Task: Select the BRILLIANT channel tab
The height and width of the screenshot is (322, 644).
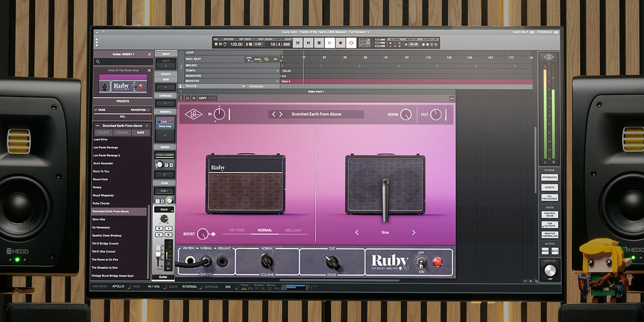Action: click(293, 230)
